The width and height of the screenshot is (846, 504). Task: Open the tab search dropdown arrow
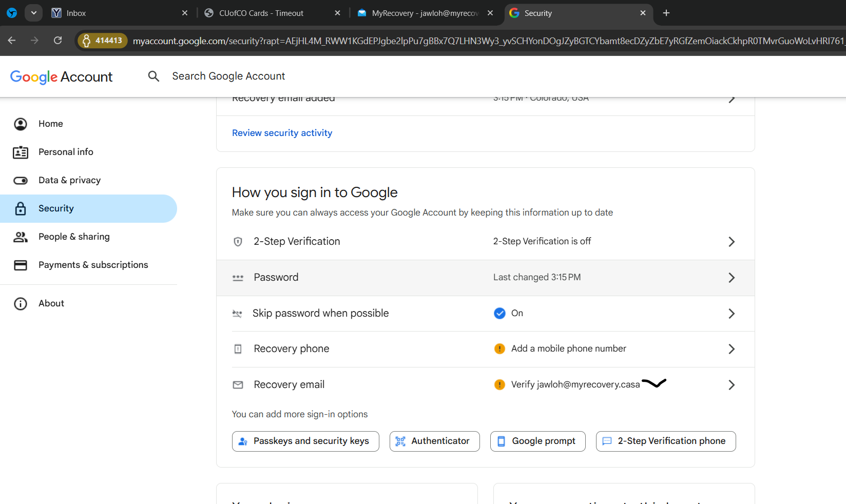[33, 13]
